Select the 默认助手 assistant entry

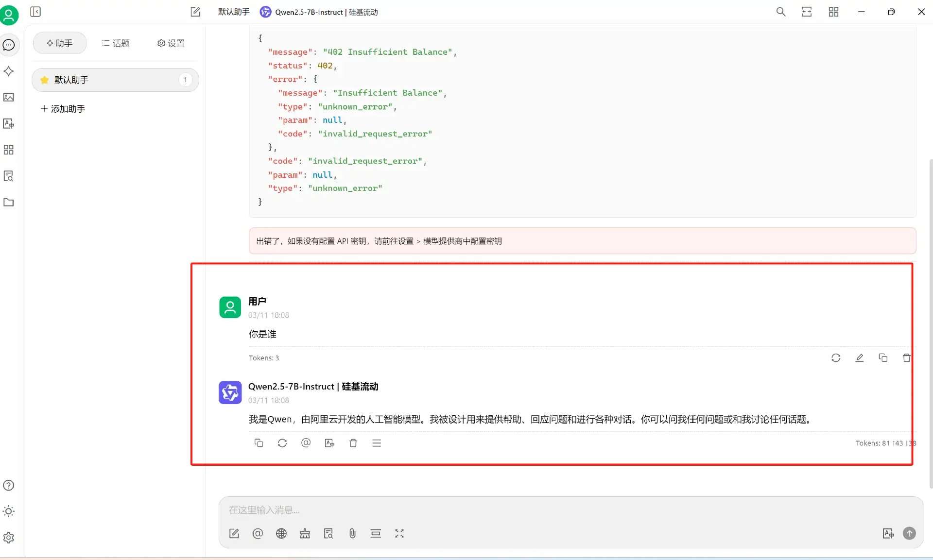[116, 80]
